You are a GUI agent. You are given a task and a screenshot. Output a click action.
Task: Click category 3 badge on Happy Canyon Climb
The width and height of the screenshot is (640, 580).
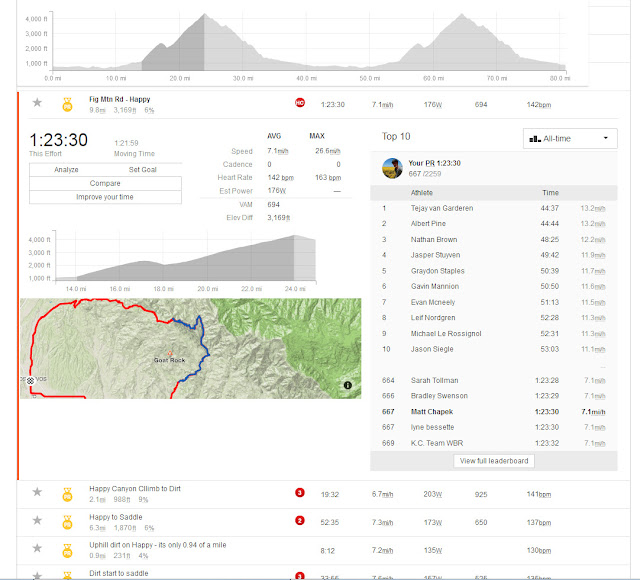pyautogui.click(x=300, y=493)
